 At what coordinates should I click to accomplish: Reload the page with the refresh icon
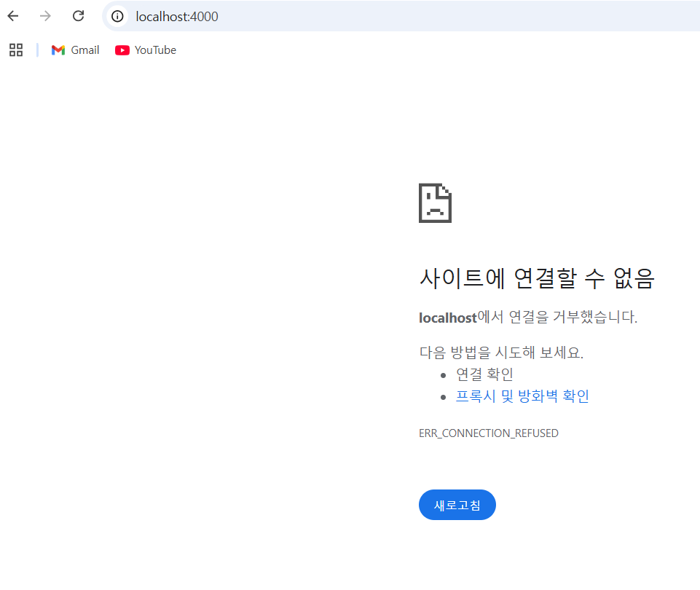78,17
